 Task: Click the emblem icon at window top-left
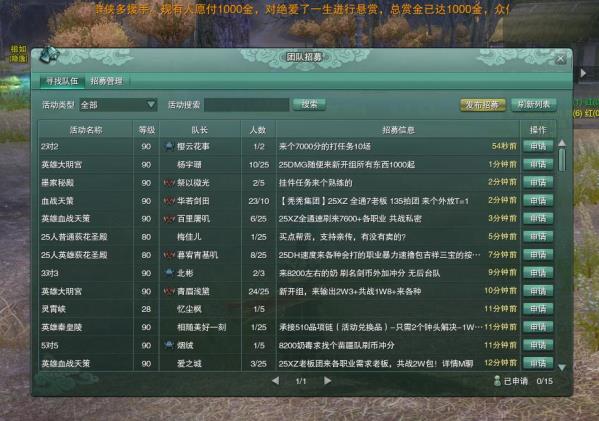coord(49,56)
